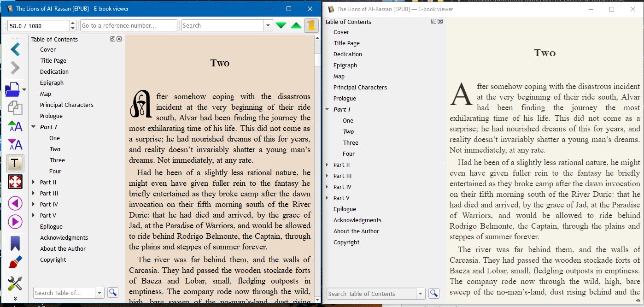Viewport: 644px width, 307px height.
Task: Click the Copy to clipboard icon
Action: point(15,108)
